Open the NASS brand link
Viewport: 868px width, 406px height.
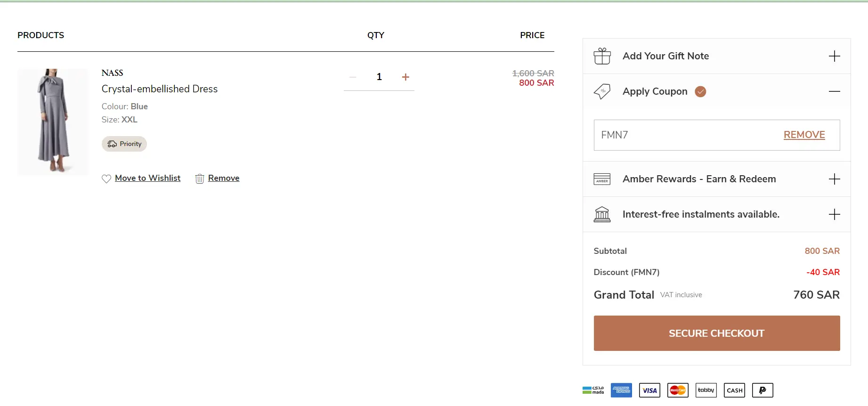[112, 73]
